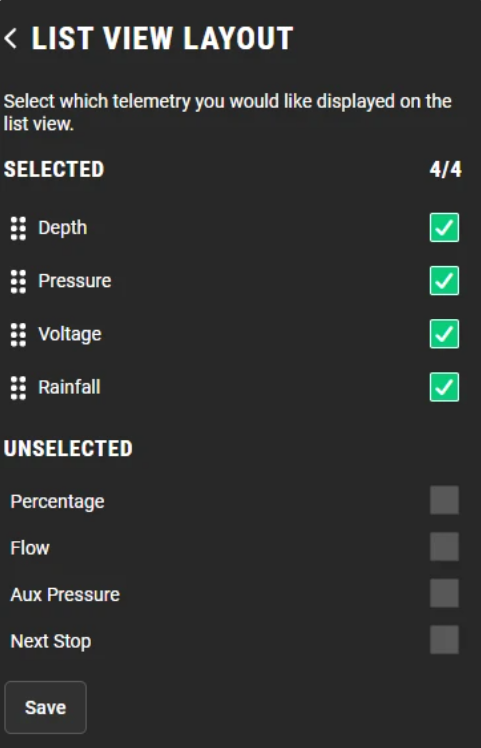481x748 pixels.
Task: Click the Rainfall reorder handle icon
Action: point(18,387)
